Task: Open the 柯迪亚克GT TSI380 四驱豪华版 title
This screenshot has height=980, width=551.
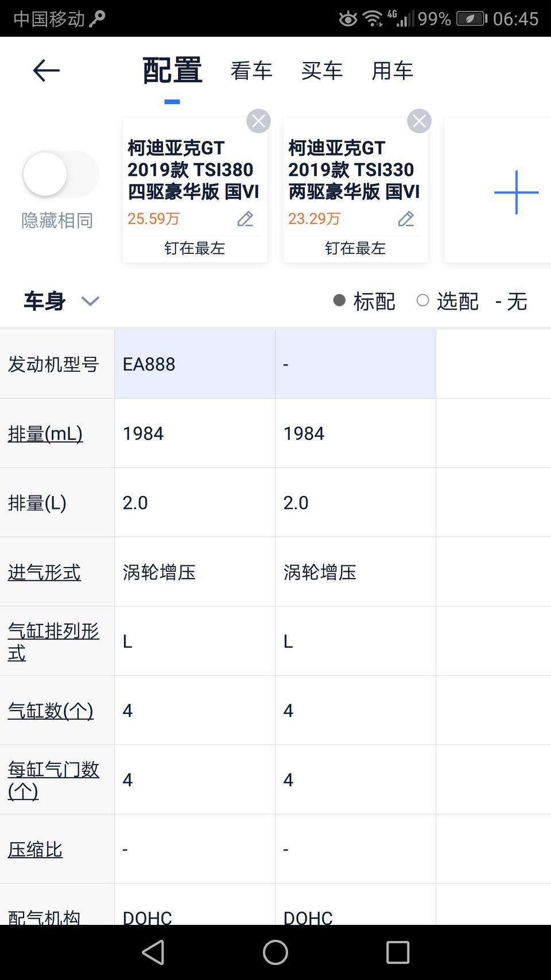Action: tap(193, 169)
